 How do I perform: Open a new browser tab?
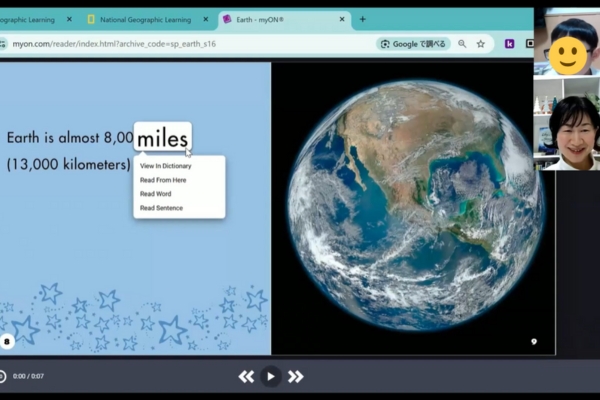pyautogui.click(x=363, y=19)
